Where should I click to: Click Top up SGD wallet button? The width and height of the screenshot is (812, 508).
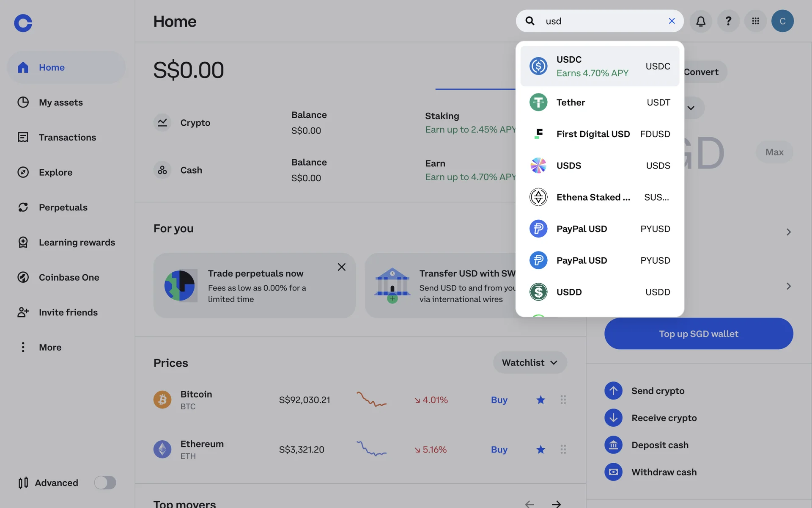click(x=698, y=334)
